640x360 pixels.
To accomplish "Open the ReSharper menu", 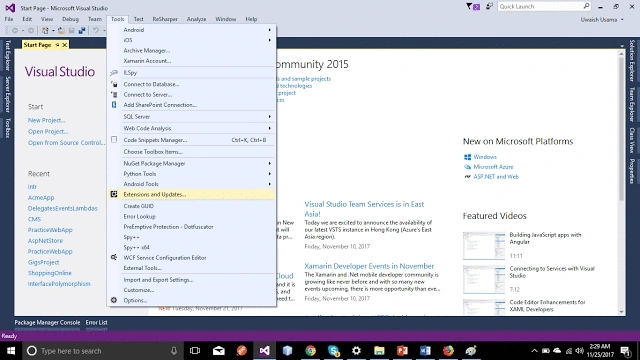I will coord(165,19).
